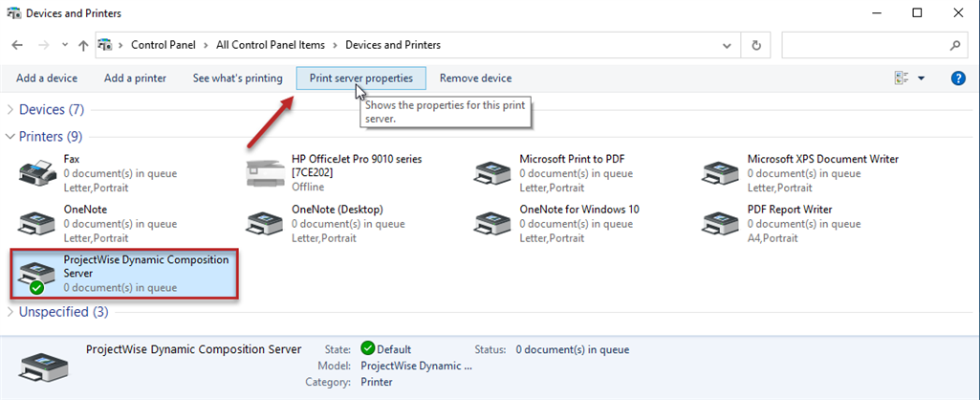
Task: Go up one level with Up arrow
Action: coord(83,45)
